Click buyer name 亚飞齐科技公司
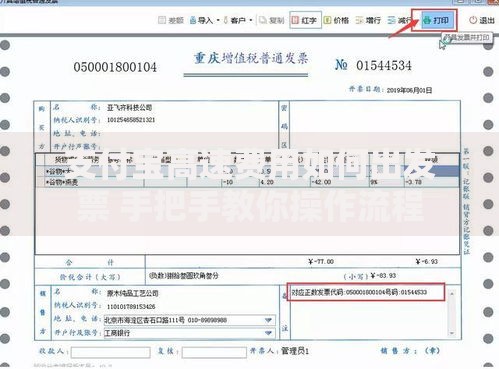The width and height of the screenshot is (499, 369). (x=129, y=107)
